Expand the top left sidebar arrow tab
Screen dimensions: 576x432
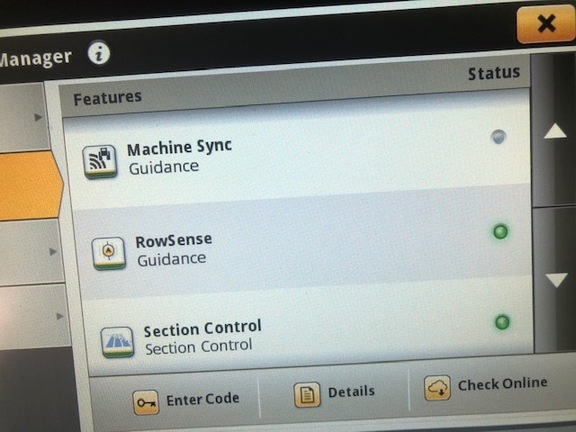pyautogui.click(x=23, y=117)
